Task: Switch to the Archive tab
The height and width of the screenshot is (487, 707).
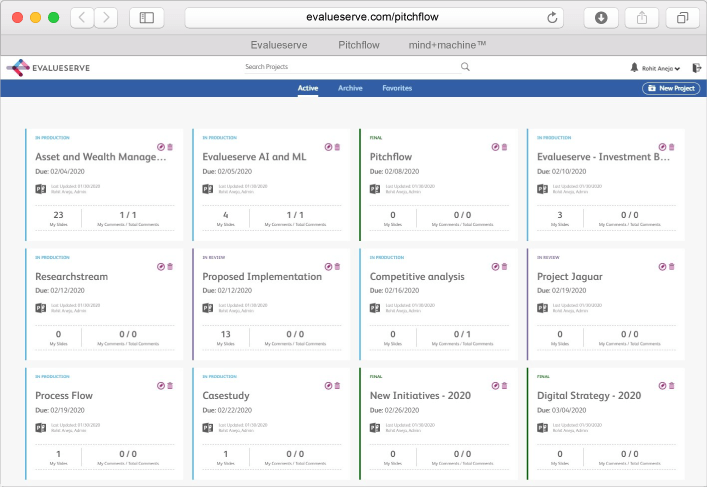Action: [350, 88]
